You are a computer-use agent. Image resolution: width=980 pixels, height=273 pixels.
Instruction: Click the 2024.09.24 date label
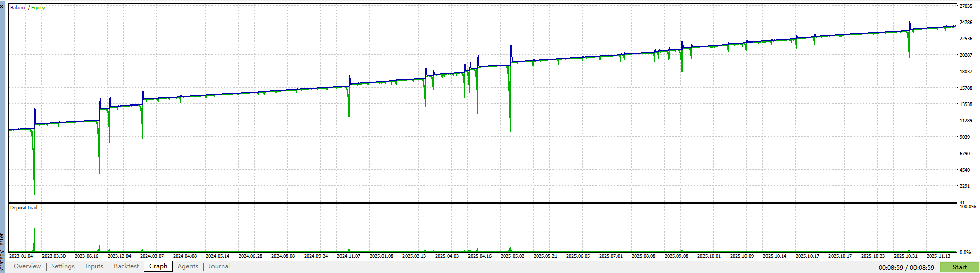pyautogui.click(x=316, y=256)
